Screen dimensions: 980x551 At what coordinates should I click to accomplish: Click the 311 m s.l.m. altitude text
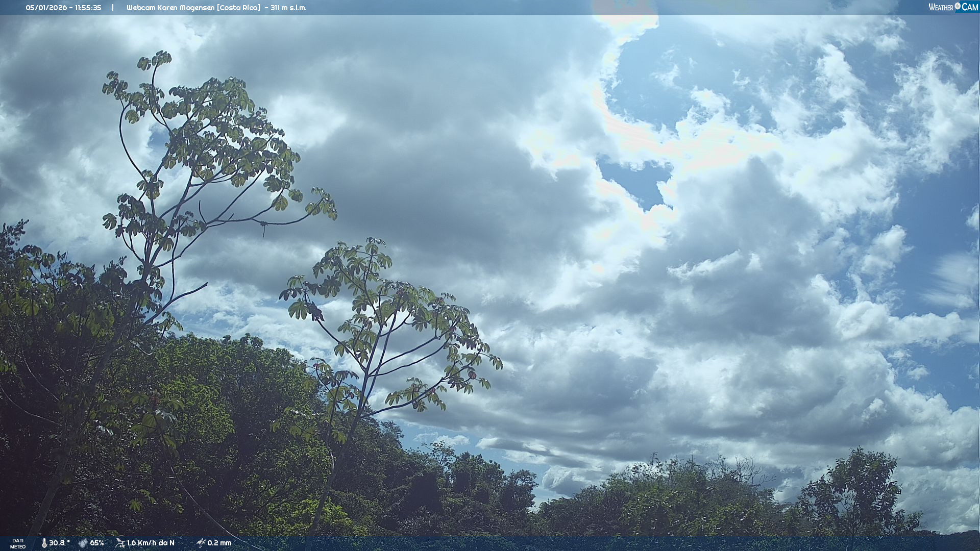click(288, 8)
